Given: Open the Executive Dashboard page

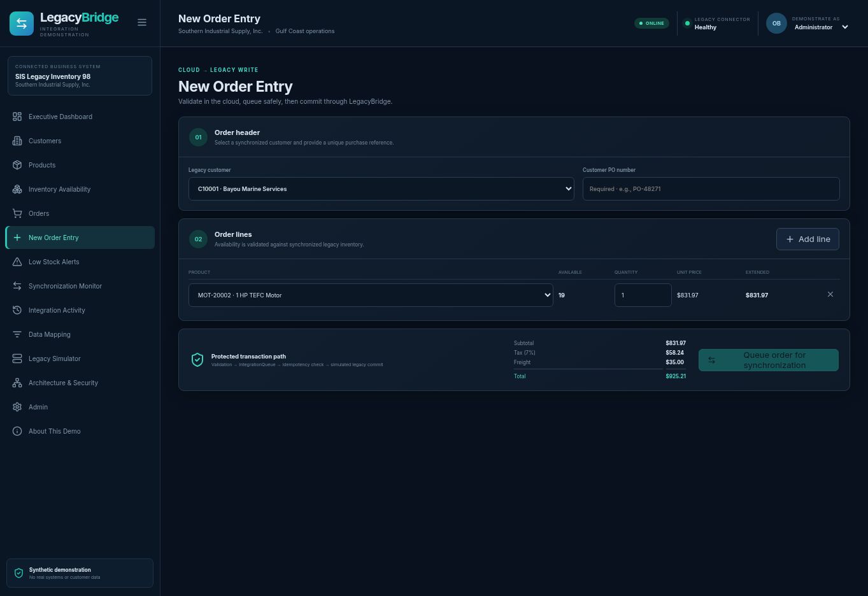Looking at the screenshot, I should click(x=80, y=117).
